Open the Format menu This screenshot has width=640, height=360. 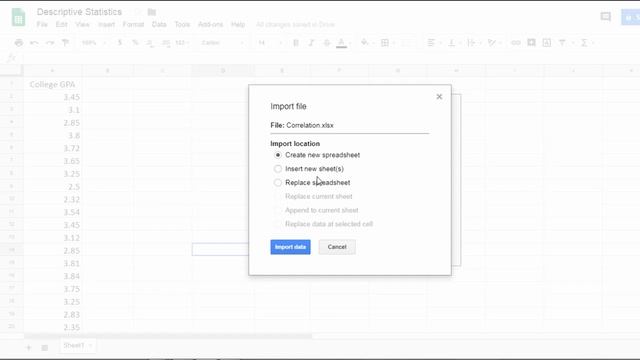click(x=133, y=24)
